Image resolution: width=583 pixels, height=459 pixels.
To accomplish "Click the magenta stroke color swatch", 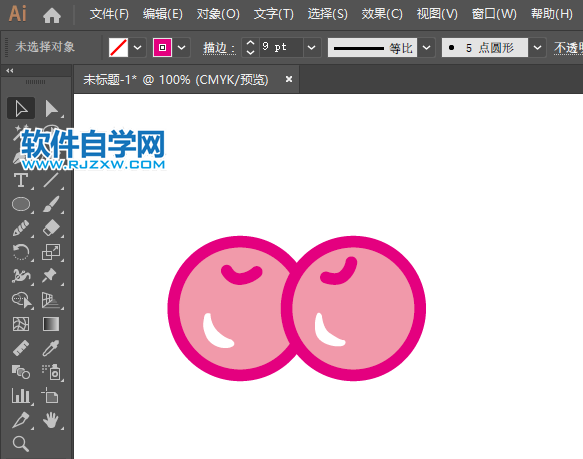I will point(162,48).
